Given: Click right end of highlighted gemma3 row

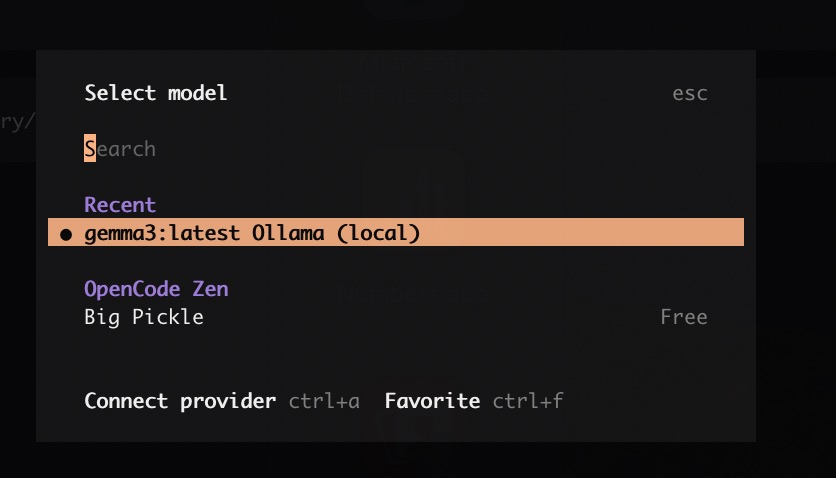Looking at the screenshot, I should coord(700,233).
